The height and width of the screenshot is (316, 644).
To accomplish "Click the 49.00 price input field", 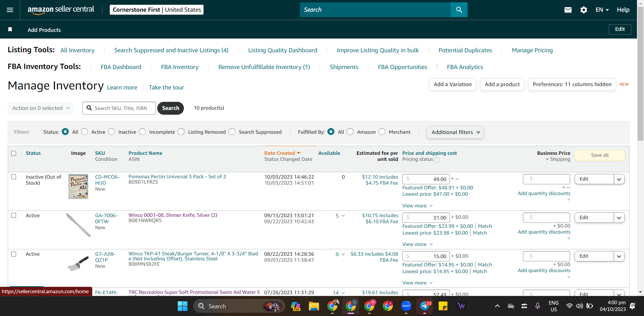I will (426, 179).
